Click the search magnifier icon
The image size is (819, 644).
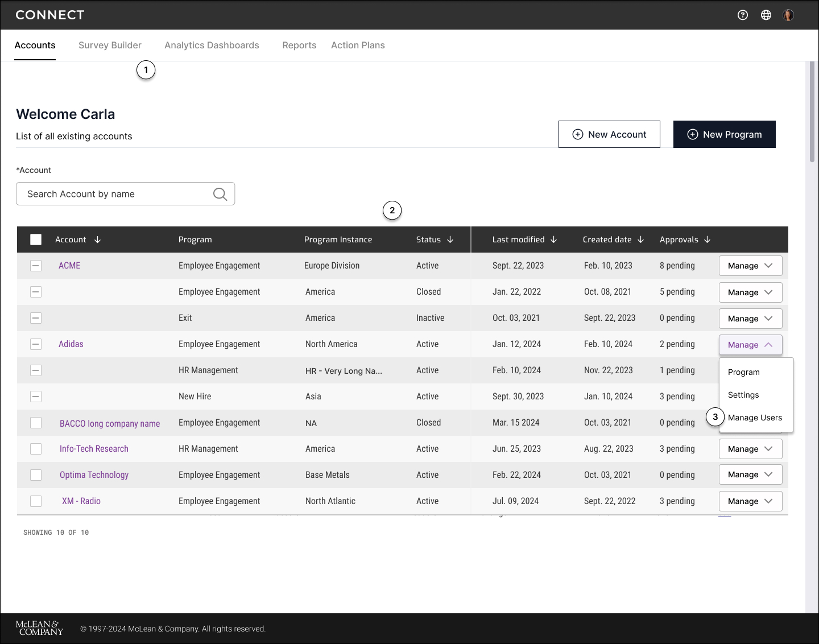(220, 194)
